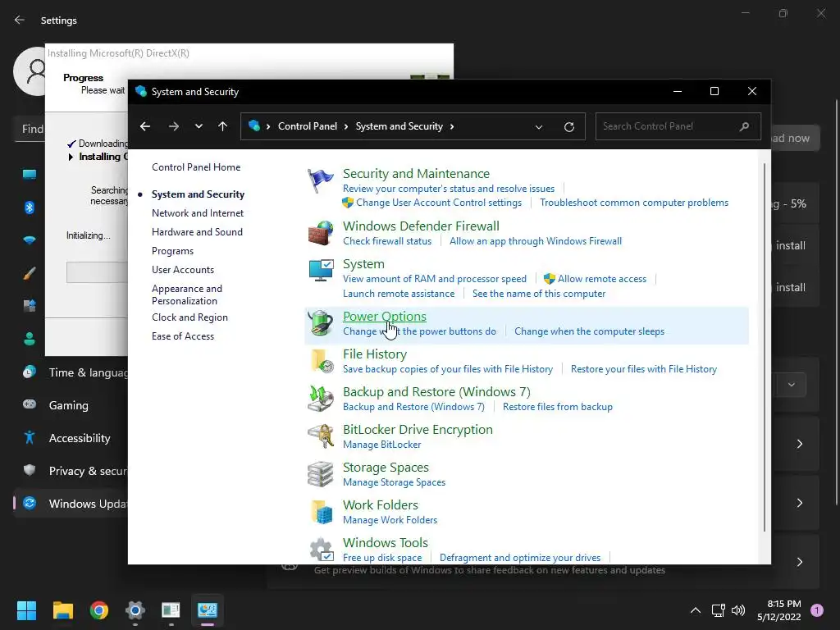Go back in Control Panel window

(145, 126)
